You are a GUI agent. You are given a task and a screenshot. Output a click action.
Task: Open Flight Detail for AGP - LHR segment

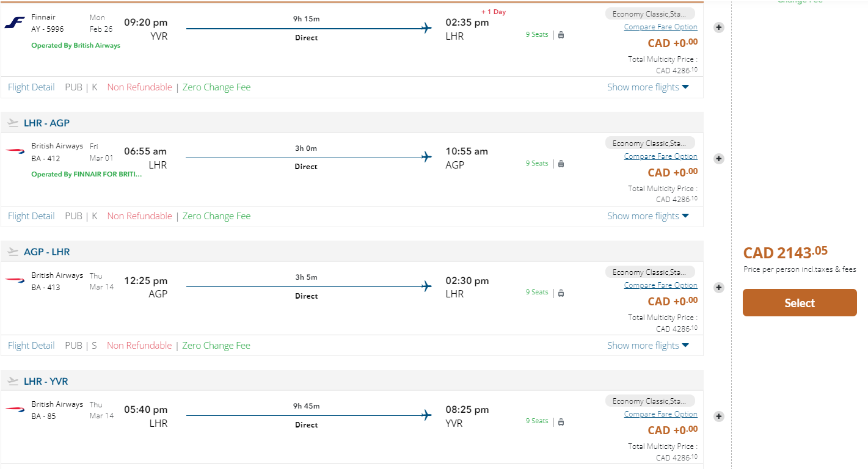(x=31, y=346)
